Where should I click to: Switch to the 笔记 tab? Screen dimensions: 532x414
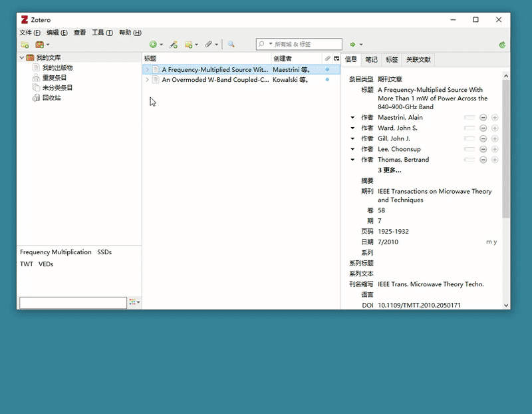click(371, 59)
